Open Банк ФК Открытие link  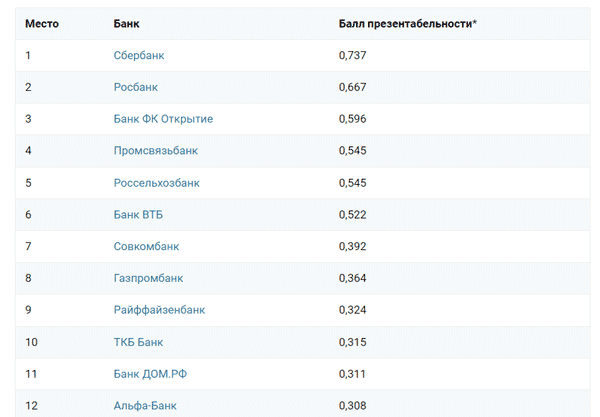click(163, 119)
